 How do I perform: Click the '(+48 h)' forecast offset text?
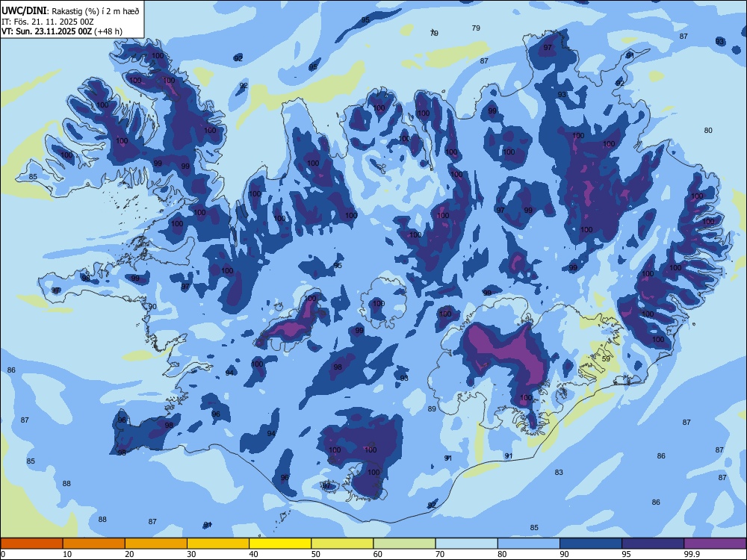[x=108, y=31]
